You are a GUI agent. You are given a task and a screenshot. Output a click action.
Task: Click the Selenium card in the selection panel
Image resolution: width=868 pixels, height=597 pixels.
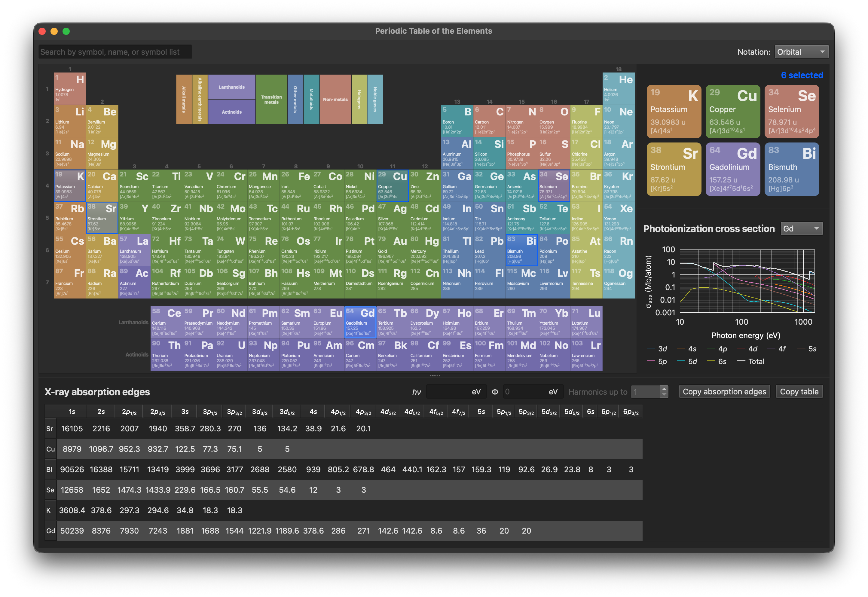[x=792, y=112]
